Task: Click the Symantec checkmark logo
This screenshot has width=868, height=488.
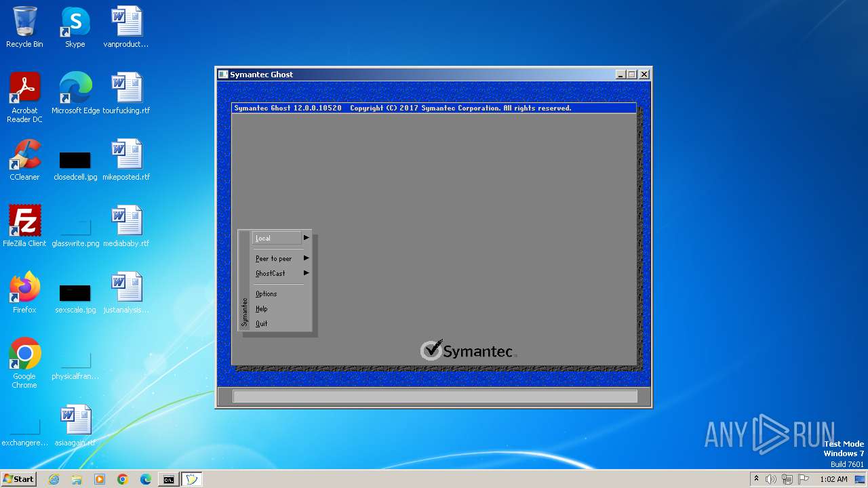Action: tap(431, 350)
